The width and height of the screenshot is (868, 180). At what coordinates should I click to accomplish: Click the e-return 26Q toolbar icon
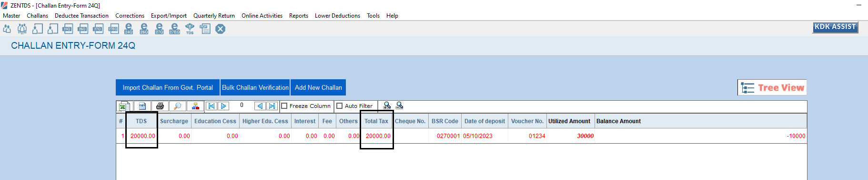pos(144,29)
